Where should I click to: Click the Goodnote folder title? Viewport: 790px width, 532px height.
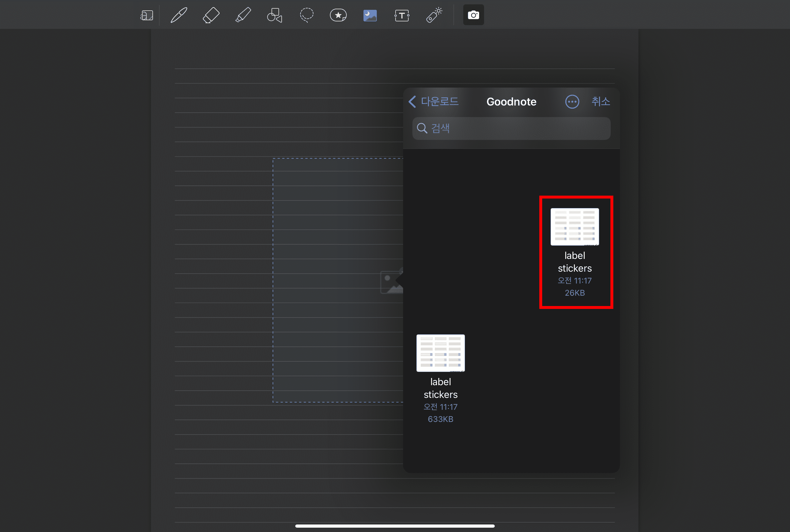click(x=511, y=102)
